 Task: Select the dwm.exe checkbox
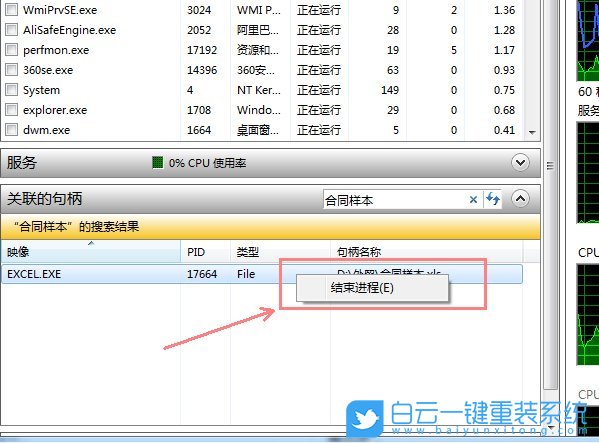(x=11, y=130)
